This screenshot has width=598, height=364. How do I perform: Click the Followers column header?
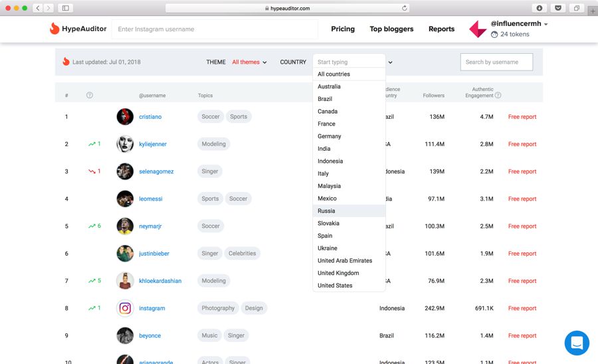(x=433, y=96)
